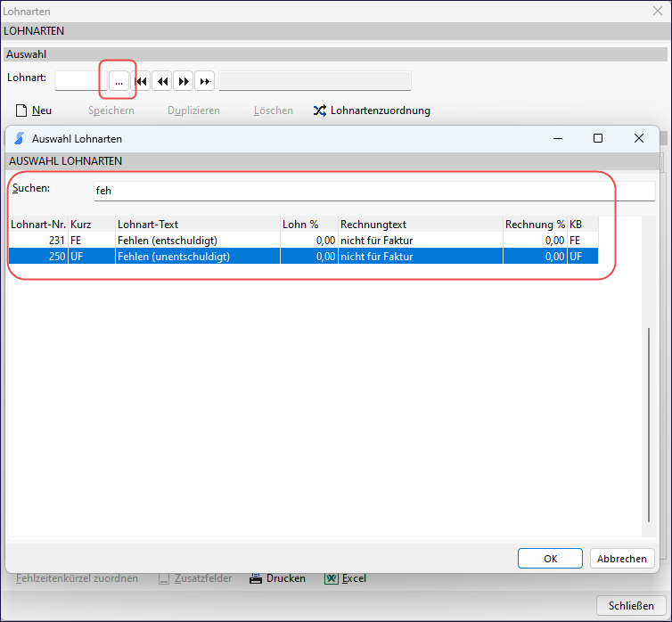Image resolution: width=672 pixels, height=622 pixels.
Task: Go to next Lohnart record
Action: pos(184,81)
